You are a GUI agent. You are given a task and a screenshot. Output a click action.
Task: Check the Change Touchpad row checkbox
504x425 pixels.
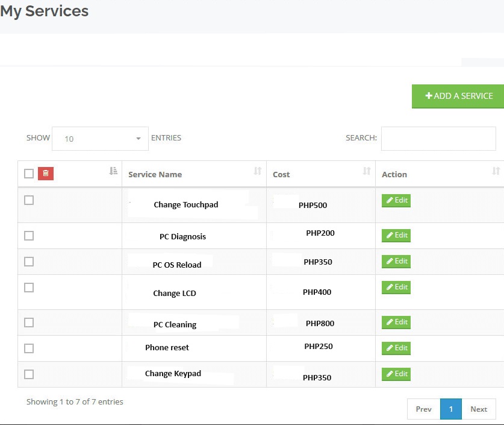[29, 200]
